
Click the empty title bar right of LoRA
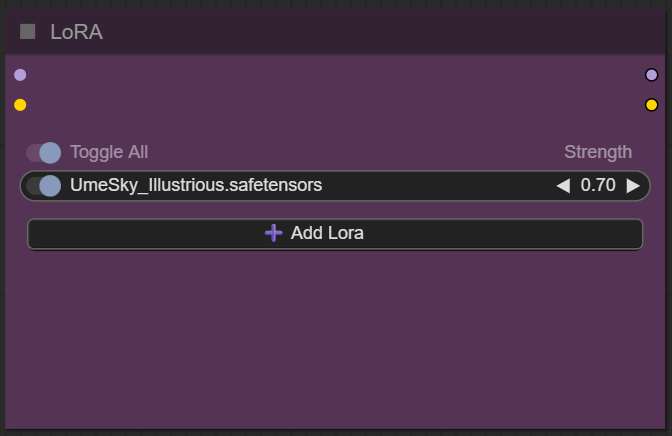click(x=380, y=32)
